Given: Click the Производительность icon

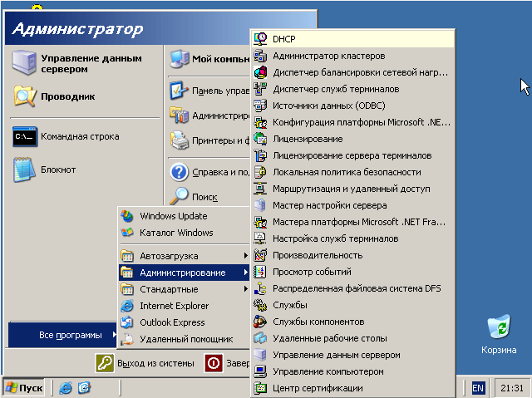Looking at the screenshot, I should [260, 255].
